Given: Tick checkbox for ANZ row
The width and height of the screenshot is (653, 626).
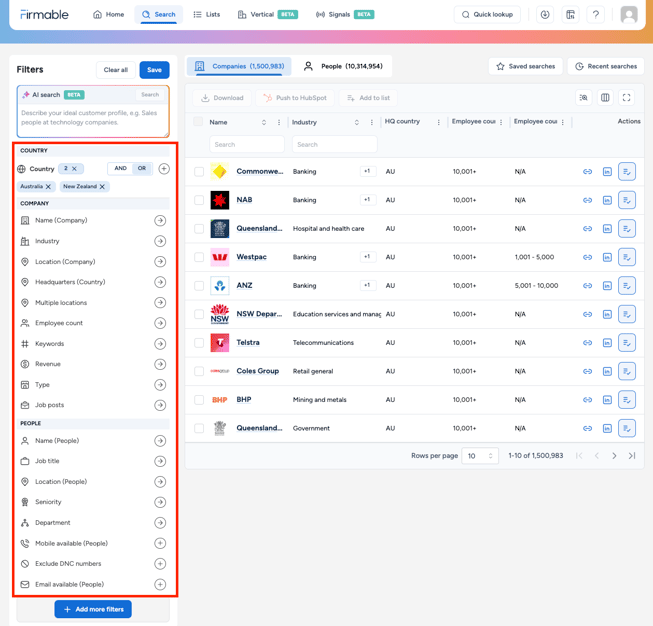Looking at the screenshot, I should pyautogui.click(x=199, y=286).
